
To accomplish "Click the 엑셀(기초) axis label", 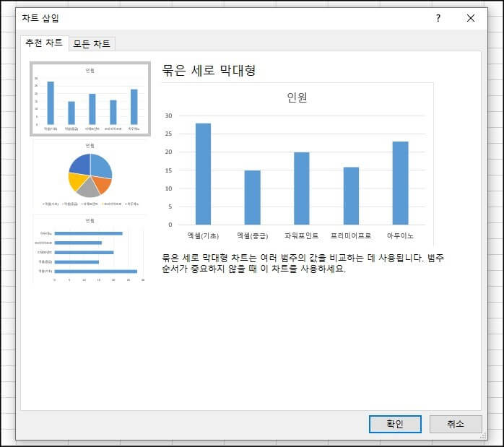I will click(203, 235).
